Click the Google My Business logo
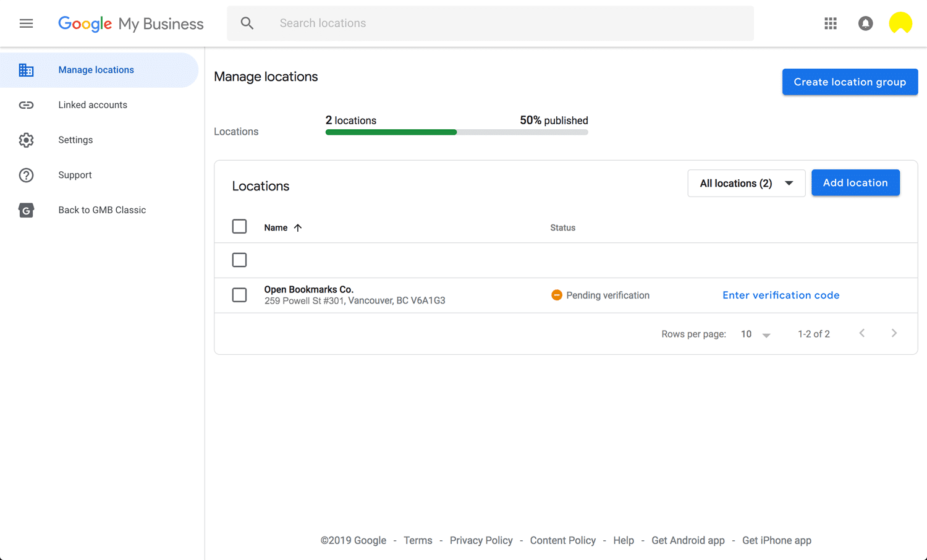The height and width of the screenshot is (560, 927). tap(131, 23)
